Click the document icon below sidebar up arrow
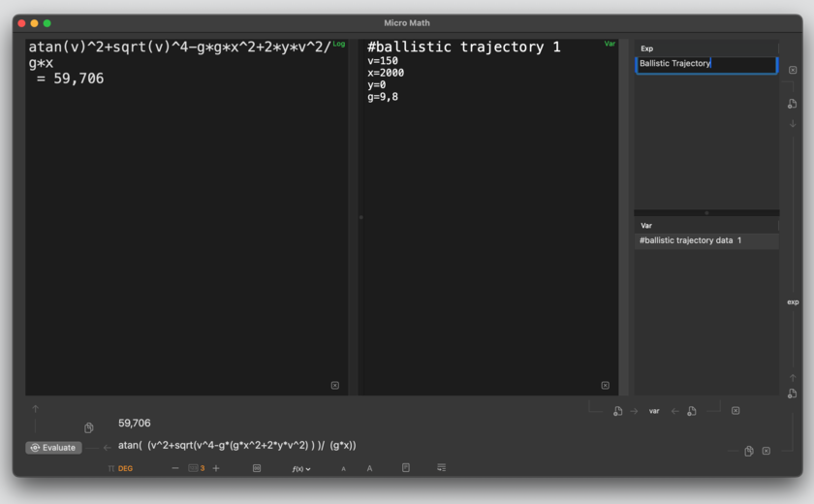 click(793, 394)
